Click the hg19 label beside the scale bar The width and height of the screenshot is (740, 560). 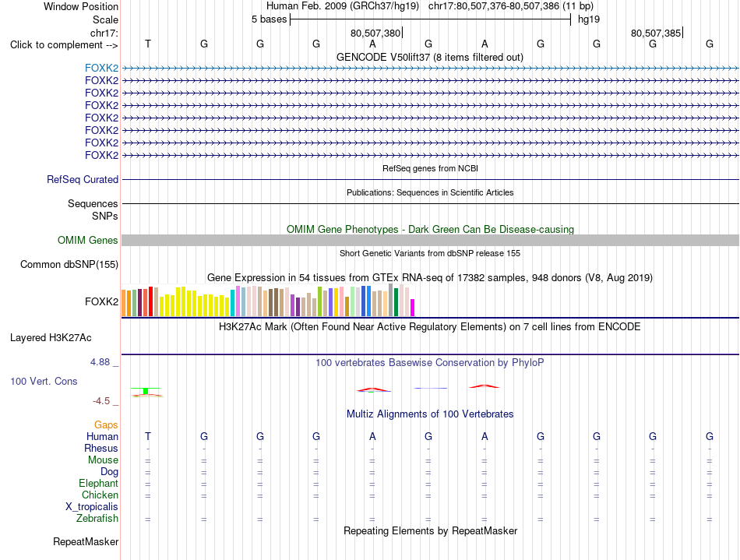[x=589, y=19]
